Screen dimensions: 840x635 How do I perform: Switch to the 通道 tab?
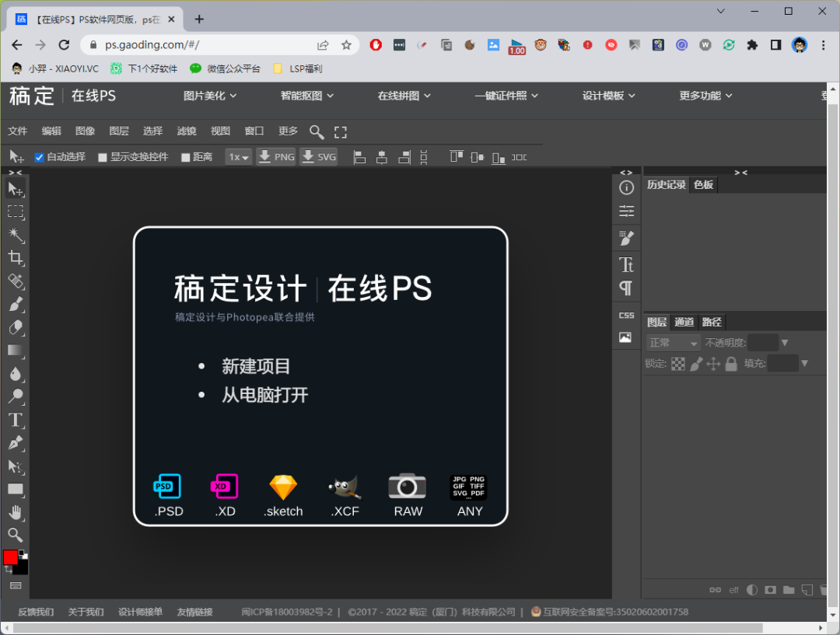684,321
